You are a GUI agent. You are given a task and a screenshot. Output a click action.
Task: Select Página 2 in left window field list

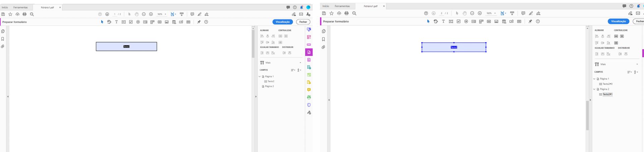[x=269, y=86]
